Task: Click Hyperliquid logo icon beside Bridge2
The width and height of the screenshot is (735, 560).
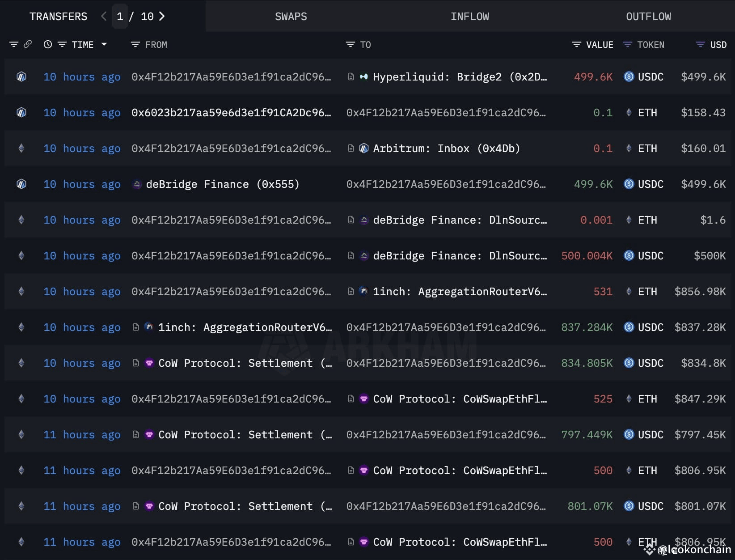Action: (x=364, y=76)
